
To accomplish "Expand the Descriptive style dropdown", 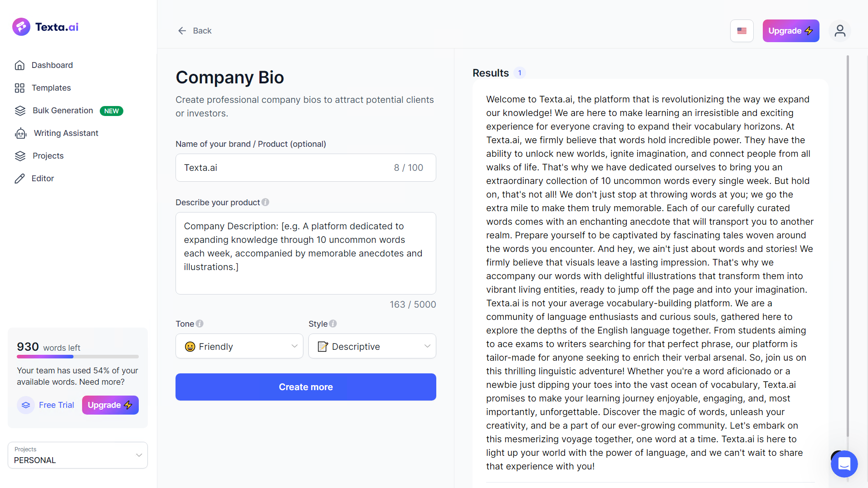I will pyautogui.click(x=372, y=347).
